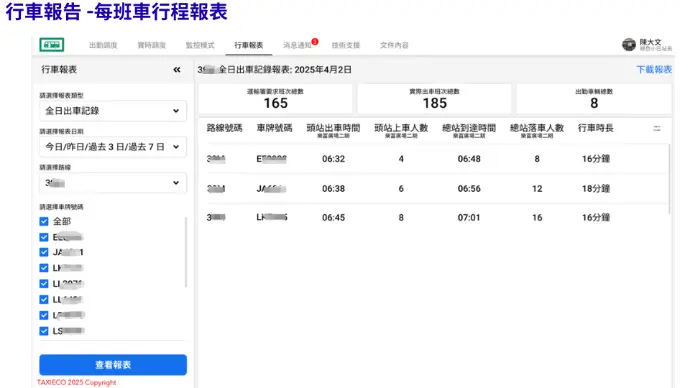Viewport: 690px width, 388px height.
Task: Click the 12 alighting passengers cell
Action: (x=537, y=189)
